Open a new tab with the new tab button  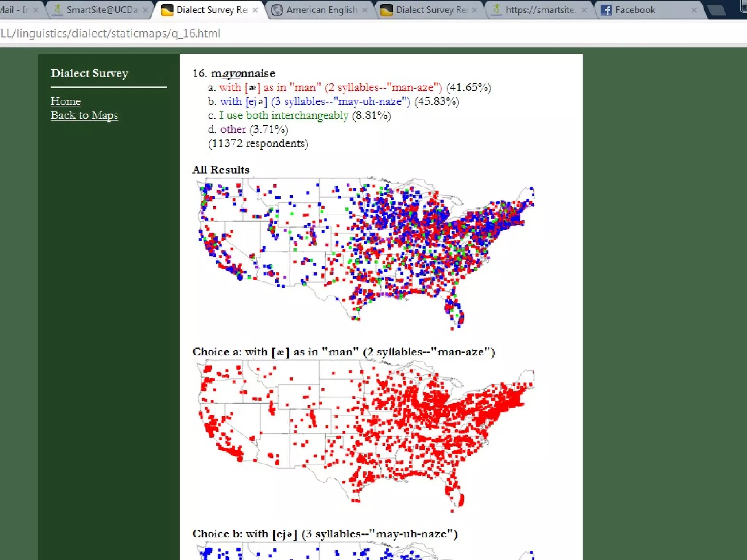point(717,10)
